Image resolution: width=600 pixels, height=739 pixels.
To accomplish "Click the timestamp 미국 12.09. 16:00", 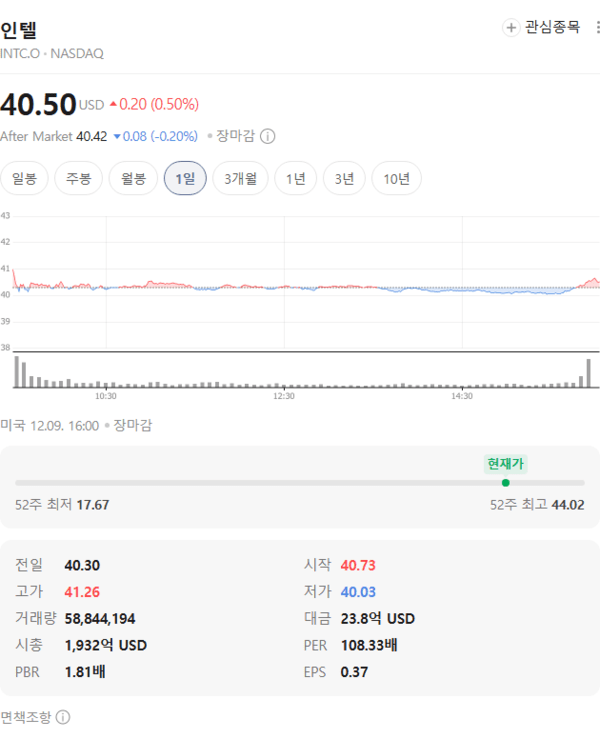I will point(49,426).
